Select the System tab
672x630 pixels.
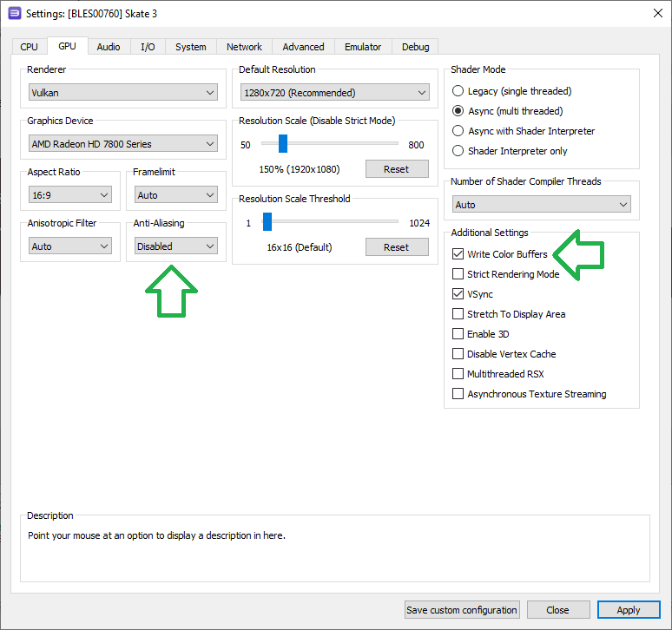point(191,47)
